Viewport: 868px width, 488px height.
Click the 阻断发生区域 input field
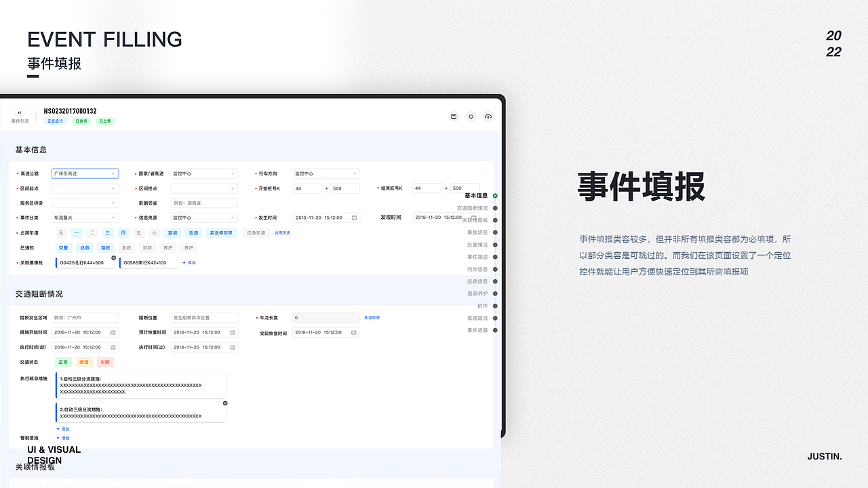pos(85,317)
